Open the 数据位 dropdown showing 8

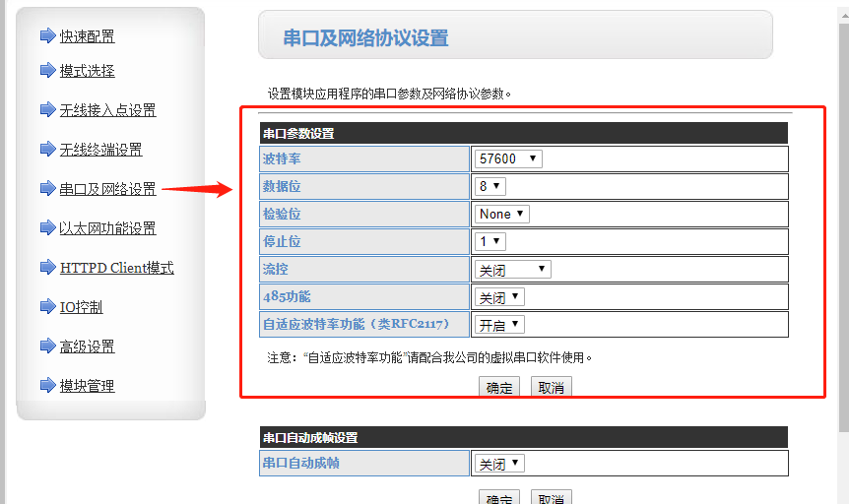[x=490, y=186]
